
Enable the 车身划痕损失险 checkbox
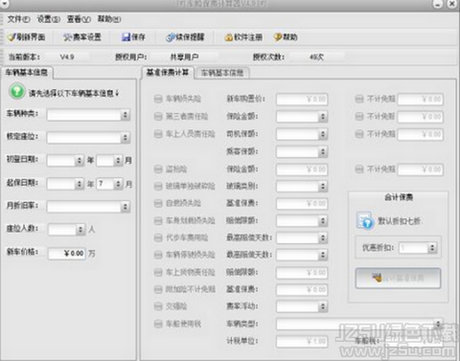pos(158,220)
